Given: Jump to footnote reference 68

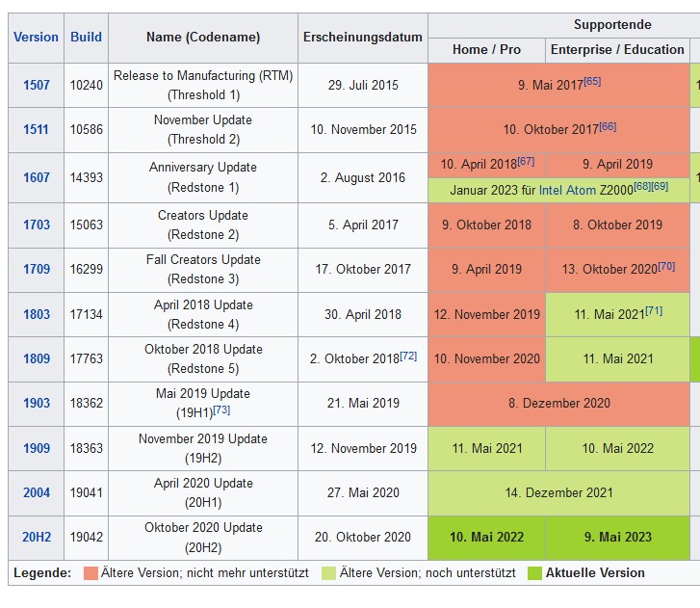Looking at the screenshot, I should pyautogui.click(x=642, y=186).
